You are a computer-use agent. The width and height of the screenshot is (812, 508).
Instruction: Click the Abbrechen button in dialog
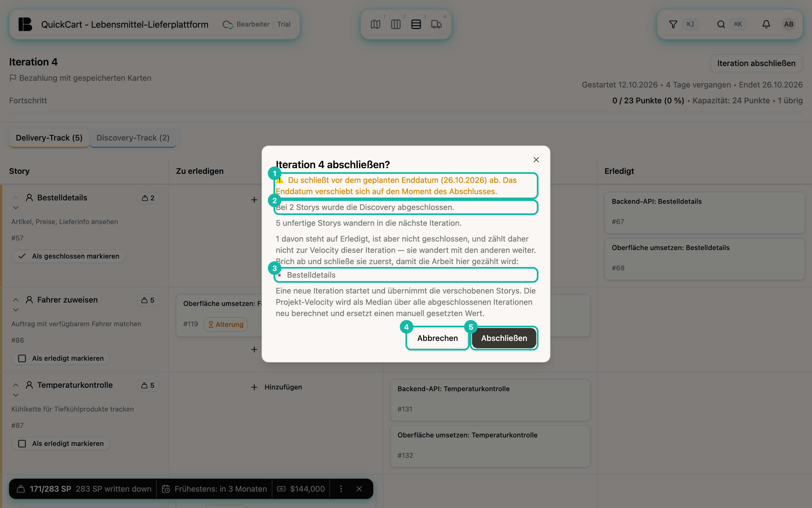click(437, 338)
